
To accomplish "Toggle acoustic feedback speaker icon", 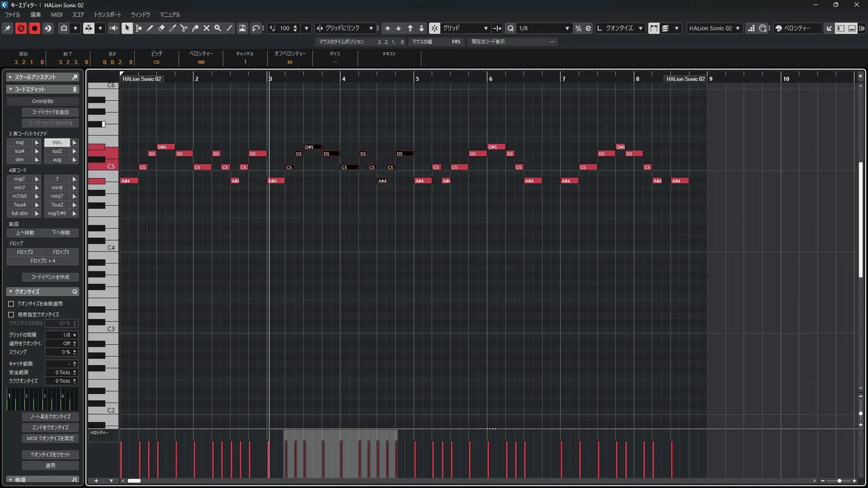I will 113,28.
